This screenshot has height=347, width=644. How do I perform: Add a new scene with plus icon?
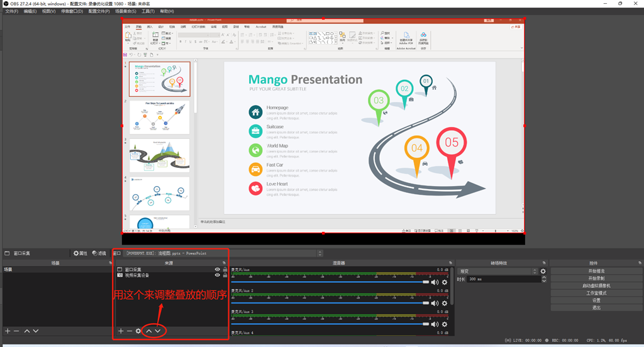coord(8,331)
